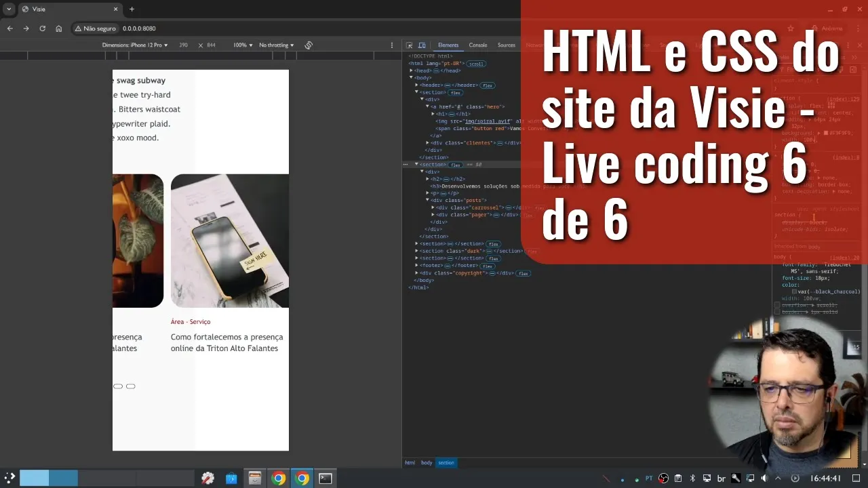Expand the section class dark node
Screen dimensions: 868x488
tap(417, 251)
